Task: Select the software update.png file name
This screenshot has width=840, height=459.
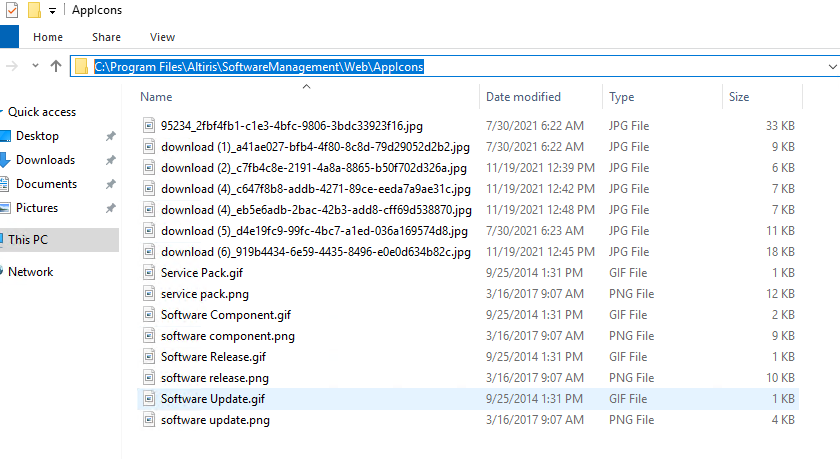Action: [215, 419]
